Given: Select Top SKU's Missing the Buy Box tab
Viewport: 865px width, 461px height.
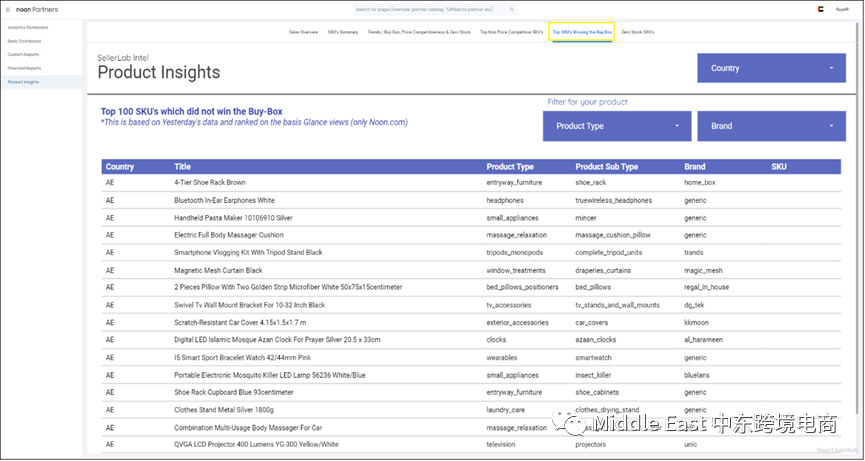Looking at the screenshot, I should (582, 32).
